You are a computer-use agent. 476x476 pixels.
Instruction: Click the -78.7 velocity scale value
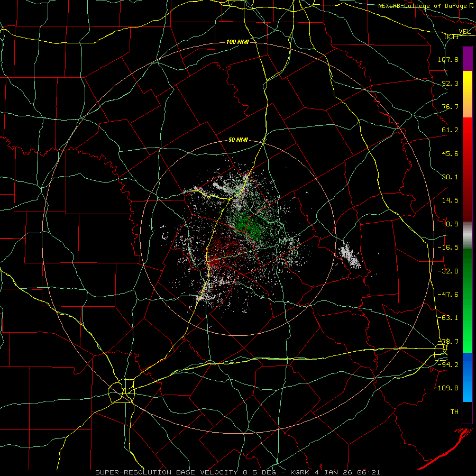[x=448, y=342]
